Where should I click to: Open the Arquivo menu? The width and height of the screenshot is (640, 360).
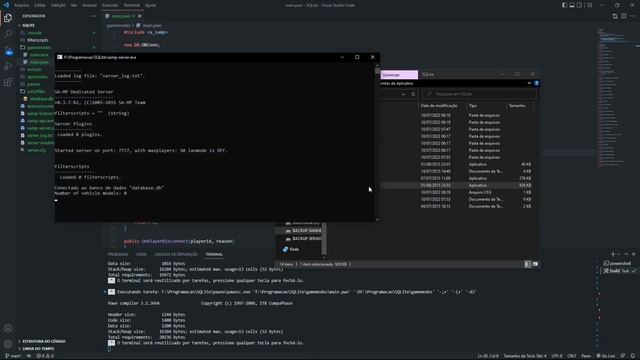22,5
